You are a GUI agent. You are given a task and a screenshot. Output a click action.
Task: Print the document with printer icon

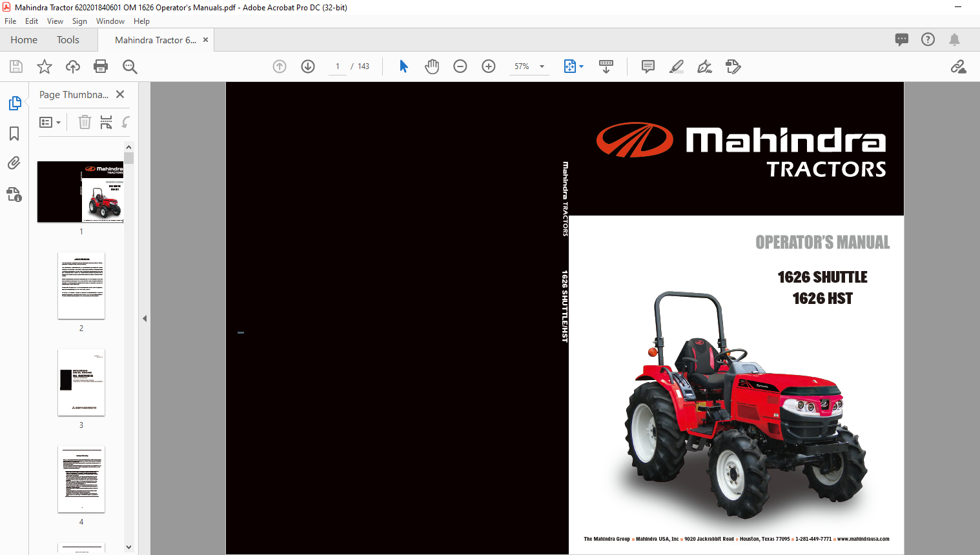coord(101,66)
